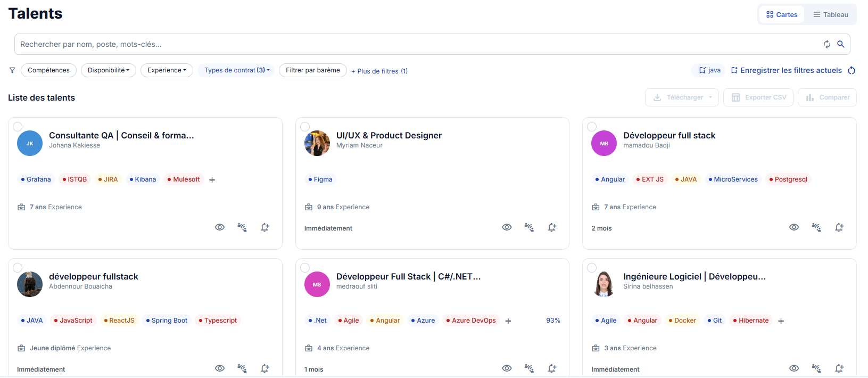Screen dimensions: 868x378
Task: Click matching icon on mamadou Badji card
Action: 816,227
